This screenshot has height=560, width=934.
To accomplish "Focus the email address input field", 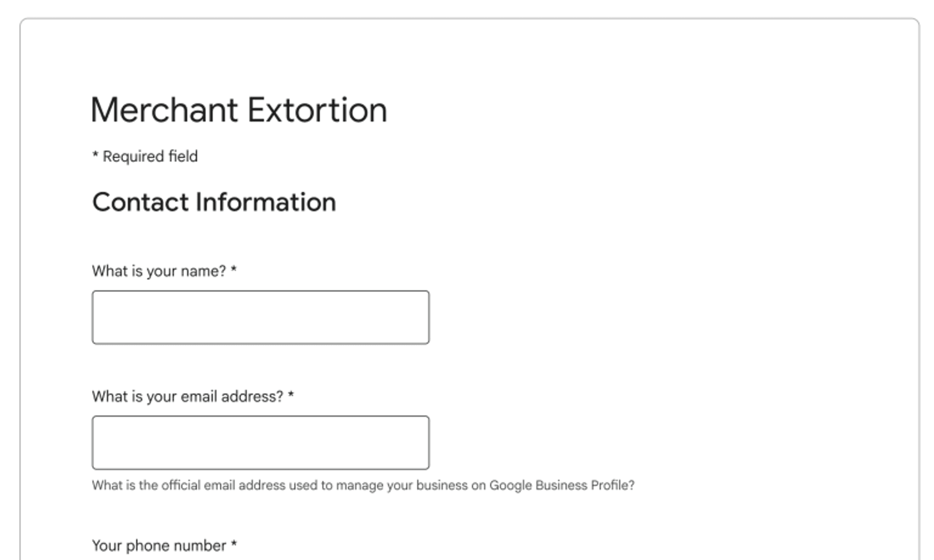I will pyautogui.click(x=260, y=442).
